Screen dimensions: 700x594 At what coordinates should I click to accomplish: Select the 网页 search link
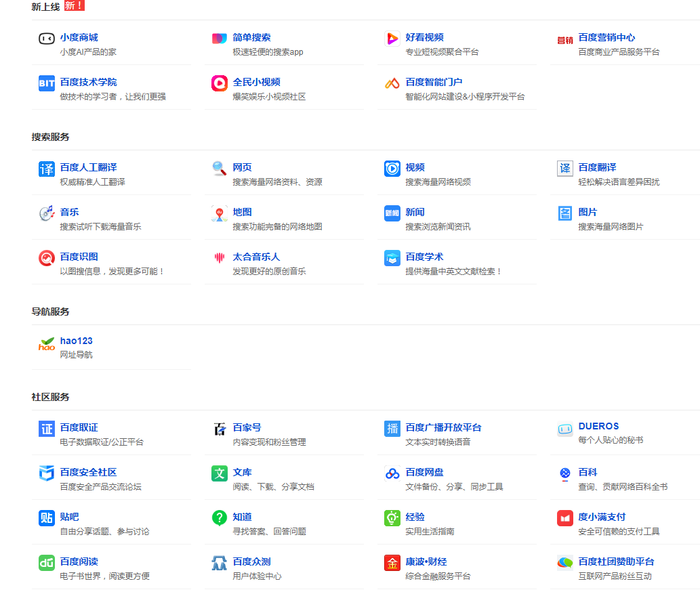(242, 167)
